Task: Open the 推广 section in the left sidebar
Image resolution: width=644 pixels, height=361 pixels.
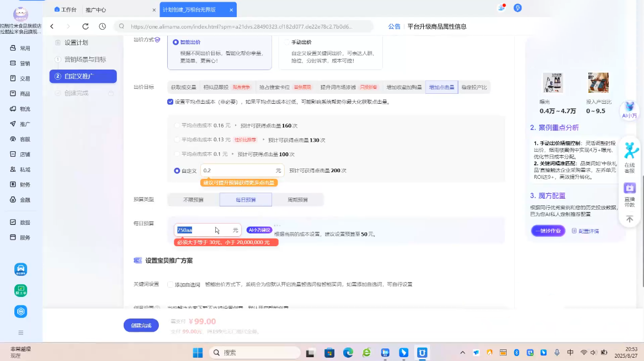Action: click(x=25, y=124)
